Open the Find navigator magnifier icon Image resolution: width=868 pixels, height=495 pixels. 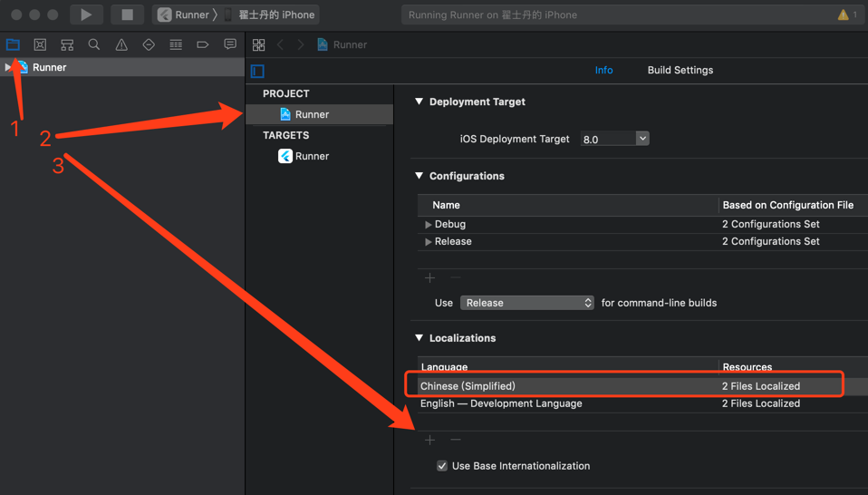94,44
